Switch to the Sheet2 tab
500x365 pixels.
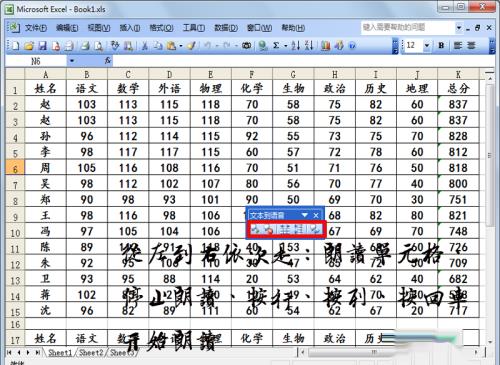pyautogui.click(x=91, y=353)
